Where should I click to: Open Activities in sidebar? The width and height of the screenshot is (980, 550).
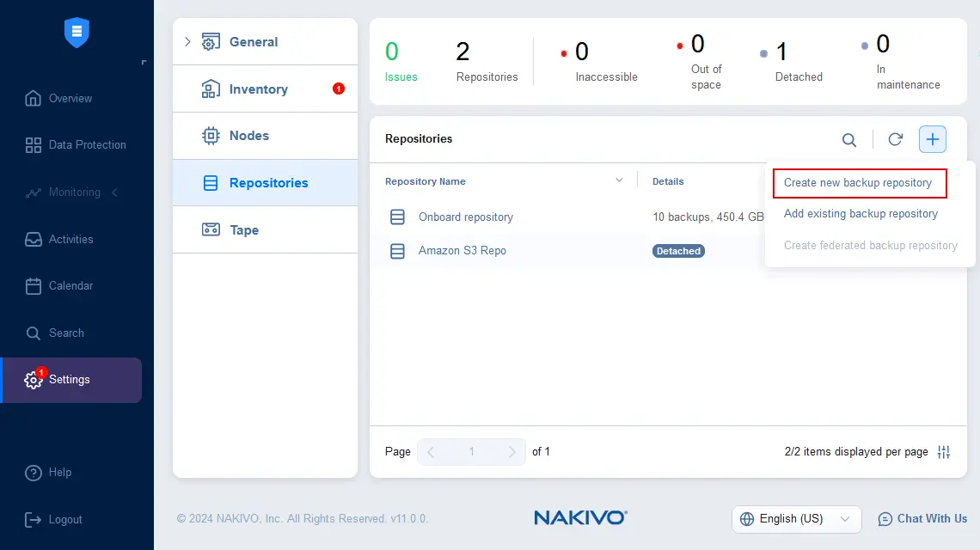pos(70,240)
